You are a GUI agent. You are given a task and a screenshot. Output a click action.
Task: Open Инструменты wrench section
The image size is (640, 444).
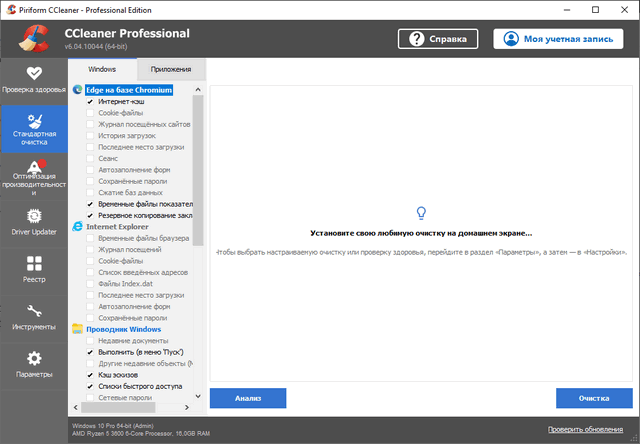point(34,317)
